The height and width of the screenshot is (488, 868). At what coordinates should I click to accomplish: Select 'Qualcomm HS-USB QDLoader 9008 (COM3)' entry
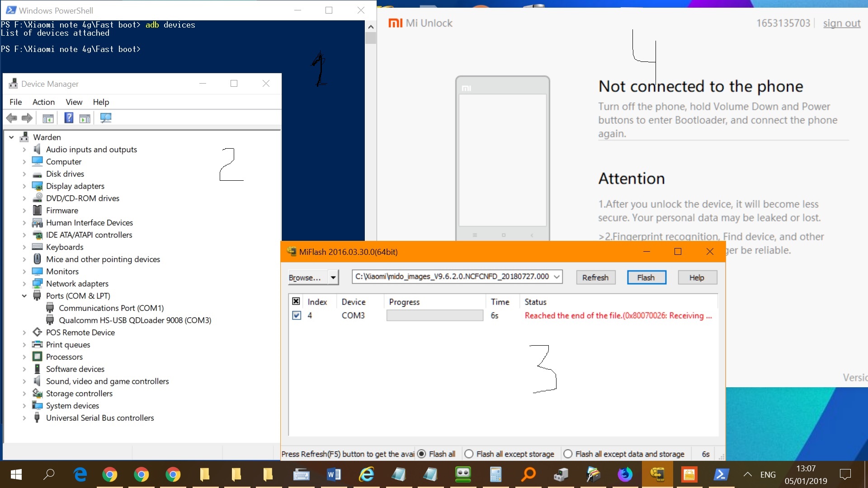(x=135, y=320)
